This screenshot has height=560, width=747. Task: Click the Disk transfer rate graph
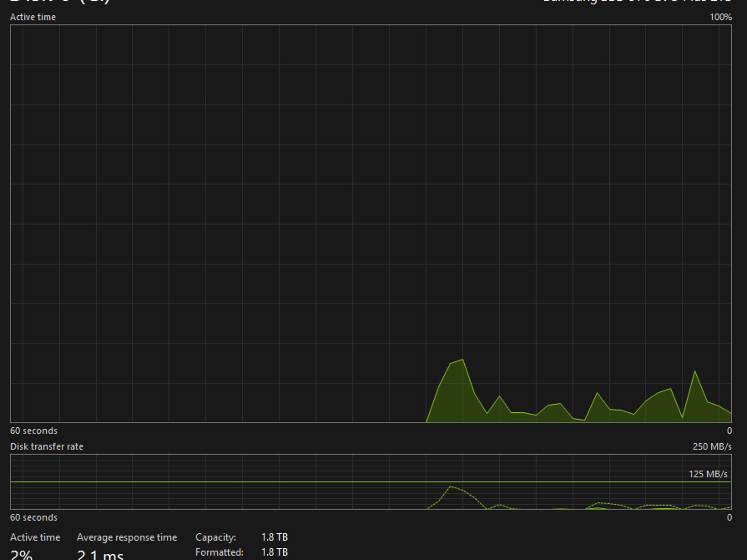[371, 482]
